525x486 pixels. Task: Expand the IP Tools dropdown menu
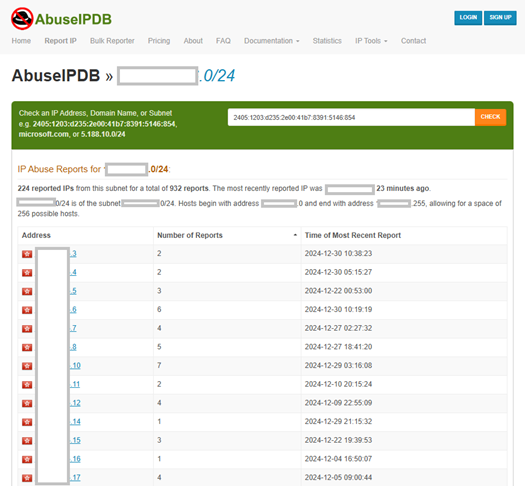click(x=371, y=41)
